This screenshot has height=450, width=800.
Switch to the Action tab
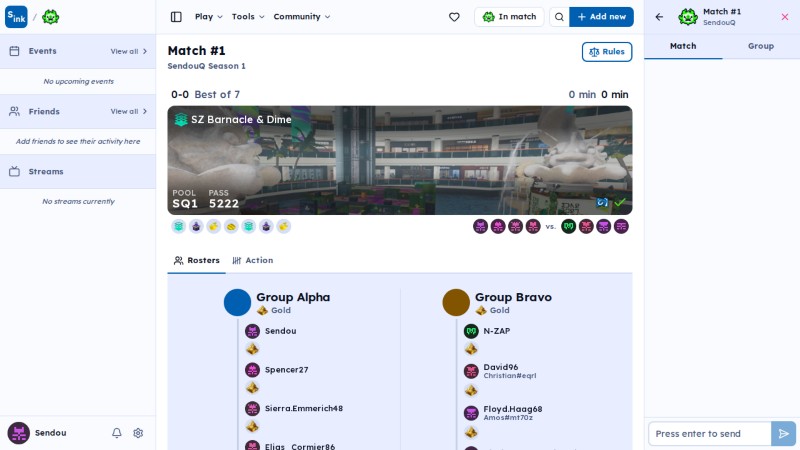coord(253,260)
